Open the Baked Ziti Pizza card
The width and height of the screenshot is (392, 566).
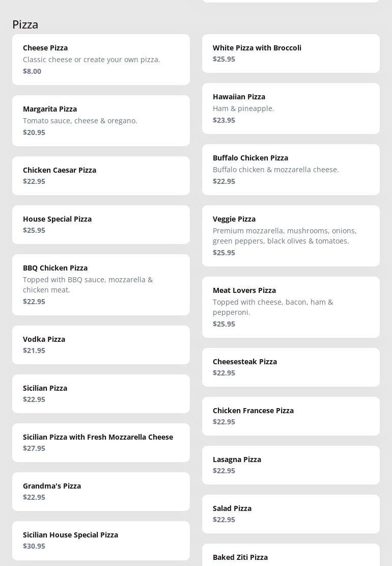click(x=291, y=557)
